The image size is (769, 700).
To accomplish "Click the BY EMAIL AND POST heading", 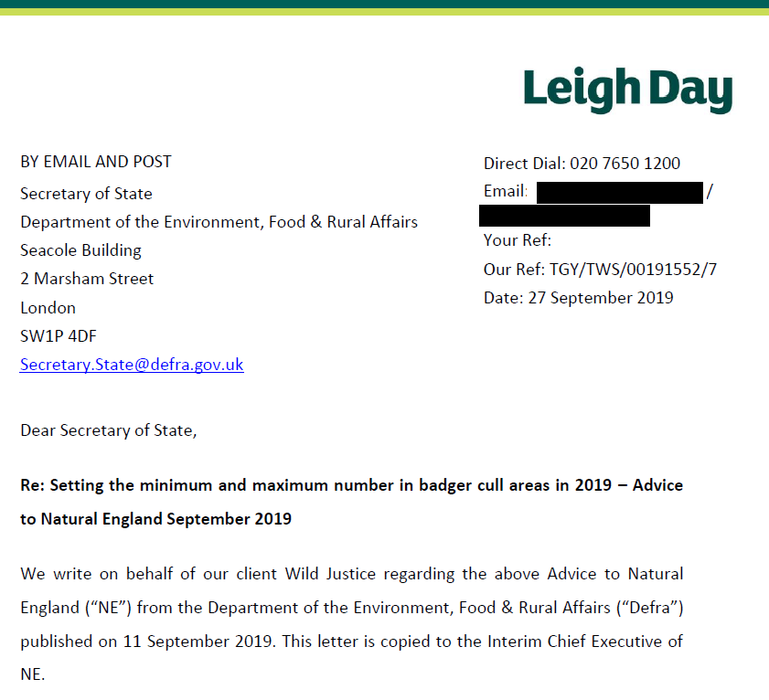I will (96, 162).
